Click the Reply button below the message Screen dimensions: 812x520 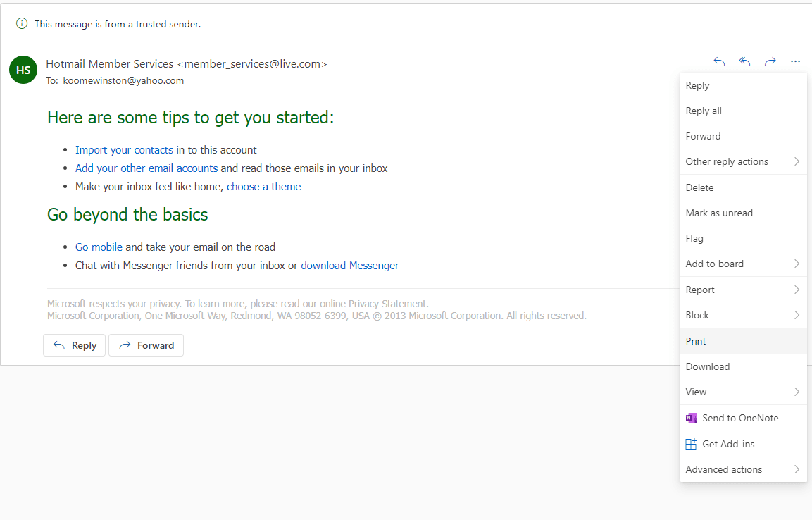[74, 345]
